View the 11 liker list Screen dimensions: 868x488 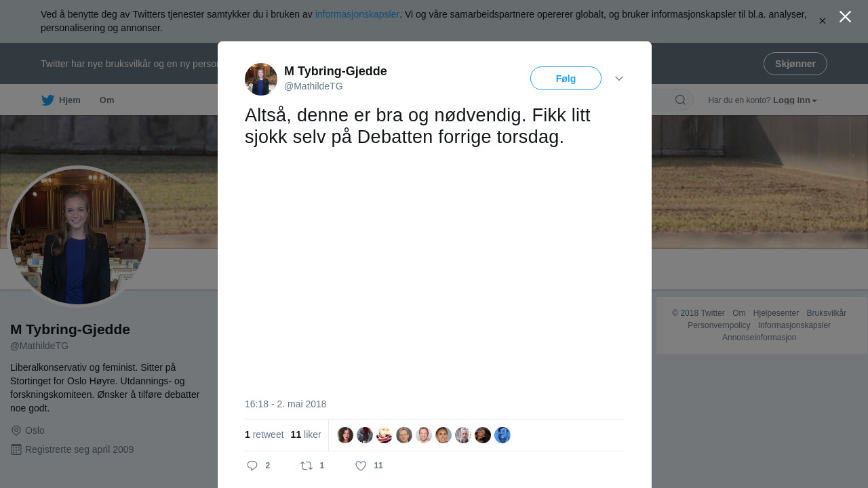pyautogui.click(x=306, y=434)
